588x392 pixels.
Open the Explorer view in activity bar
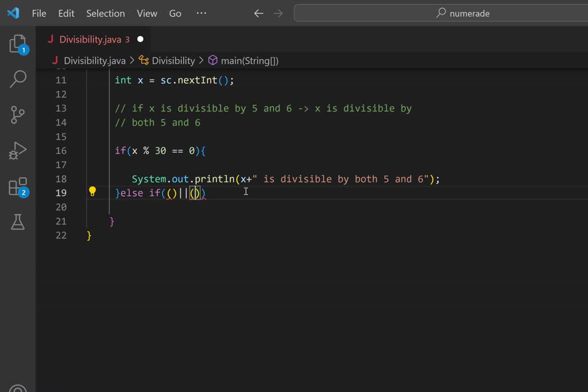coord(18,44)
